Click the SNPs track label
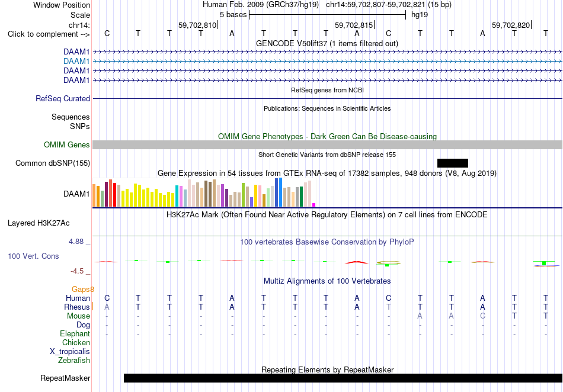 [80, 126]
